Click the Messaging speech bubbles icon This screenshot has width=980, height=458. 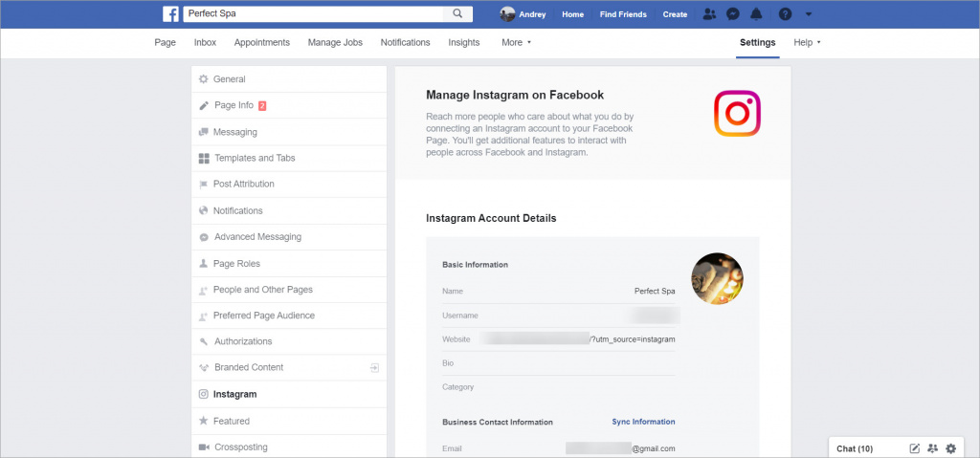[x=203, y=132]
